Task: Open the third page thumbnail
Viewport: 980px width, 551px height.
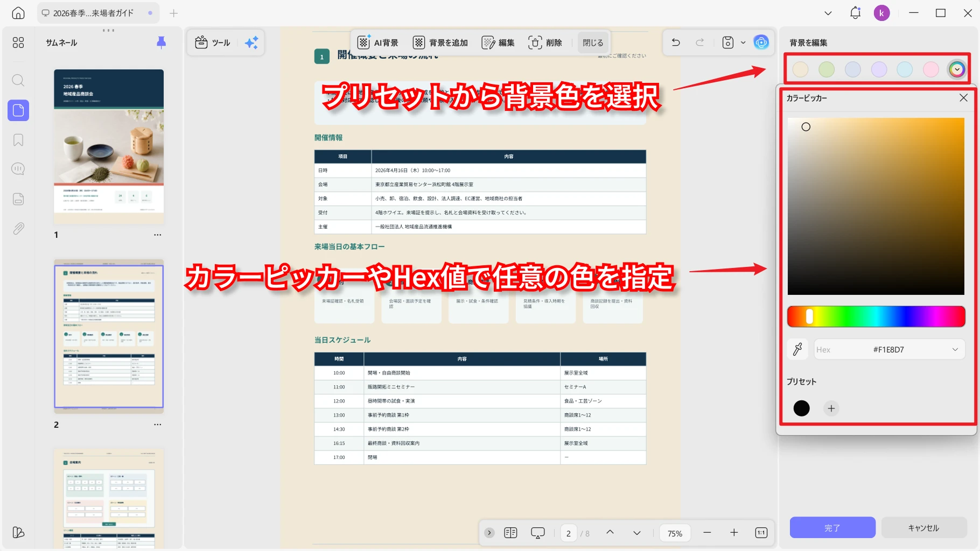Action: click(109, 499)
